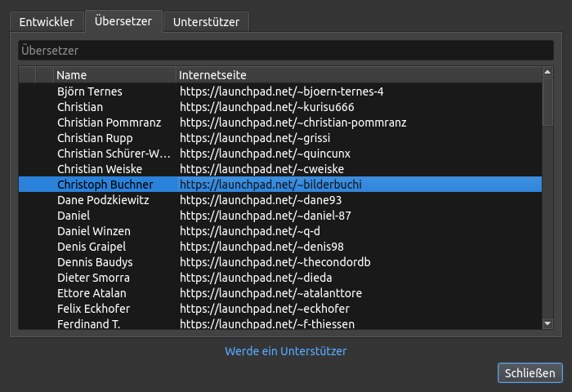This screenshot has width=572, height=392.
Task: Sort by the Internetseite column header
Action: click(x=358, y=75)
